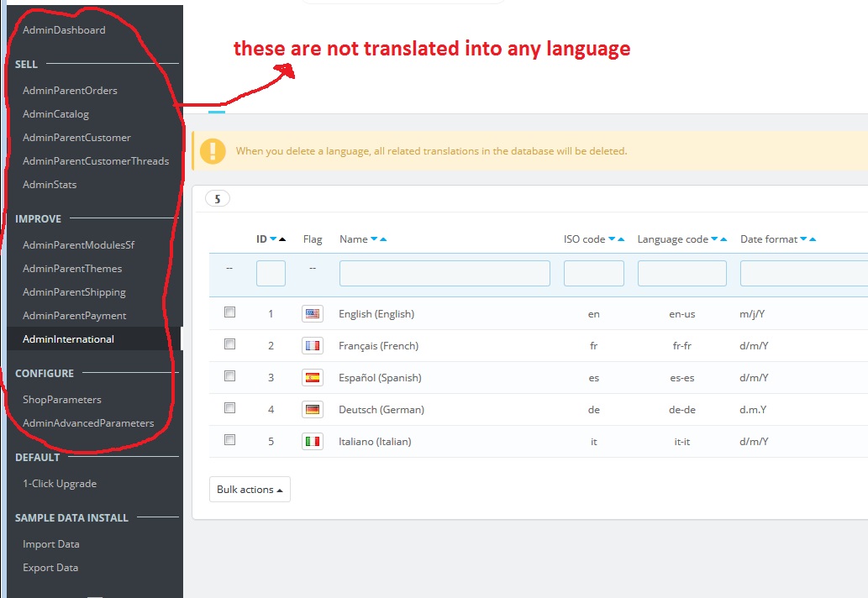Image resolution: width=868 pixels, height=598 pixels.
Task: Tick the checkbox for Deutsch row
Action: coord(229,408)
